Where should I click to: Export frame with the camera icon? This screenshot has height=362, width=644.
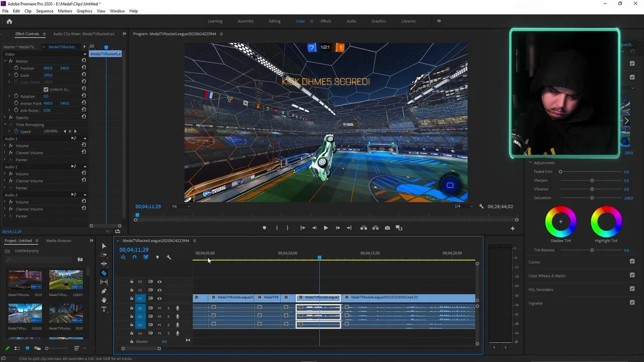(x=387, y=228)
